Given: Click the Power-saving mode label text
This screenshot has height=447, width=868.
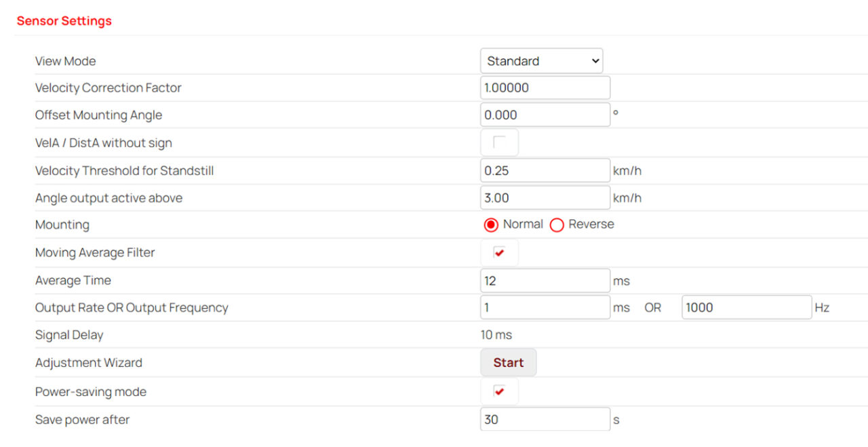Looking at the screenshot, I should coord(91,392).
